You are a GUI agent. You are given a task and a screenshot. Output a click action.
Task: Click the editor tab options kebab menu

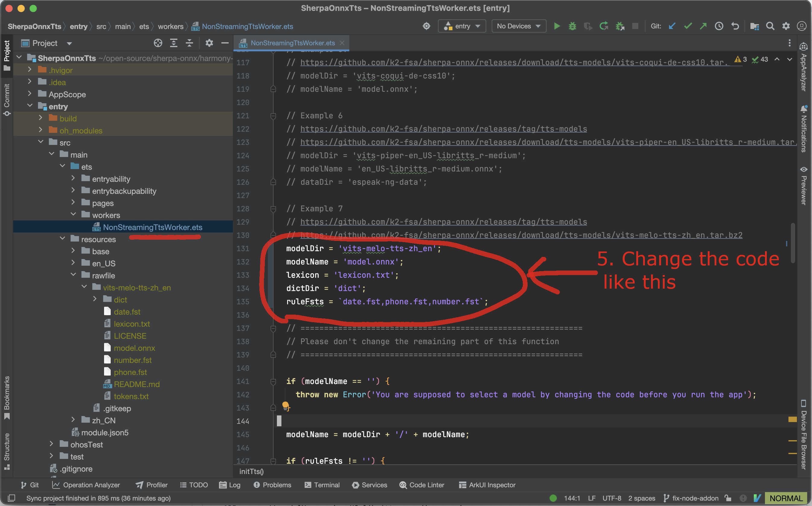(x=790, y=43)
